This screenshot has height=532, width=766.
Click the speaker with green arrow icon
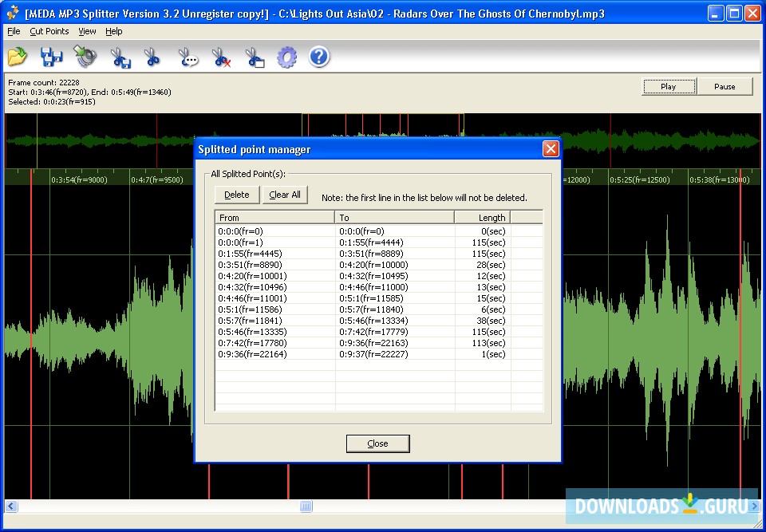tap(85, 57)
